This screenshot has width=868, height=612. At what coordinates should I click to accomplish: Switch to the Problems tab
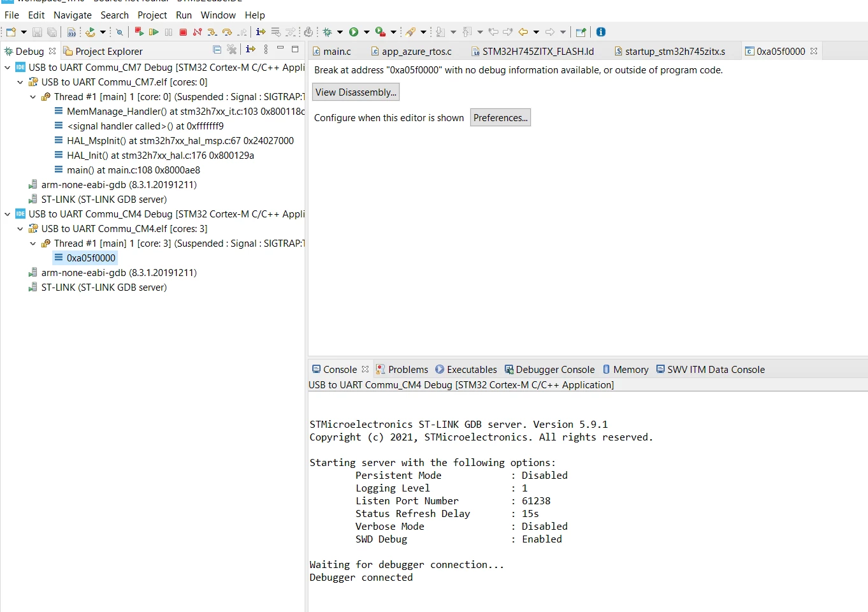click(x=402, y=369)
